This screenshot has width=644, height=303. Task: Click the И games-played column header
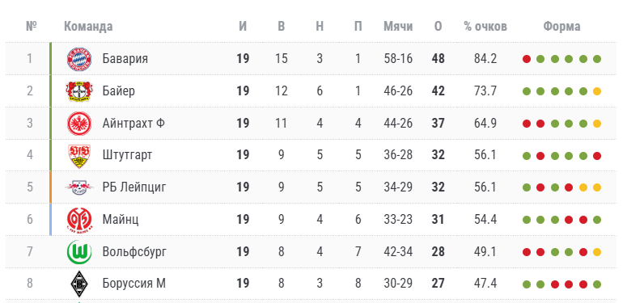[243, 27]
